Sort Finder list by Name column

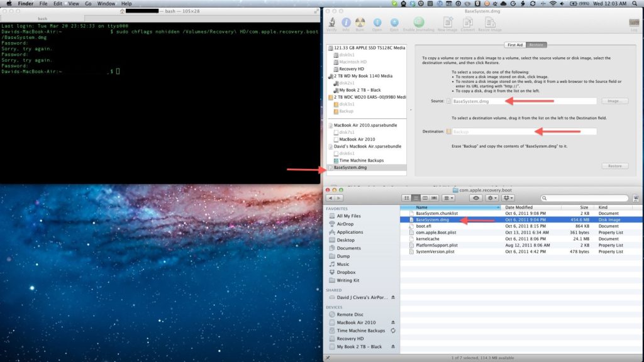[450, 207]
